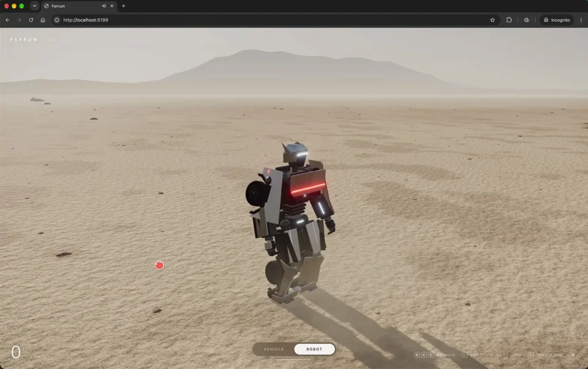This screenshot has height=369, width=588.
Task: Go back in browser history
Action: (x=7, y=20)
